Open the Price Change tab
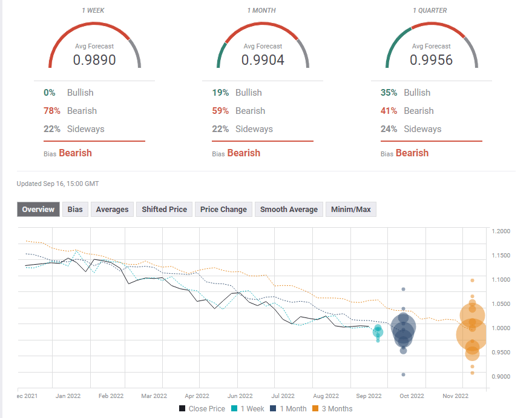The image size is (532, 418). tap(223, 210)
